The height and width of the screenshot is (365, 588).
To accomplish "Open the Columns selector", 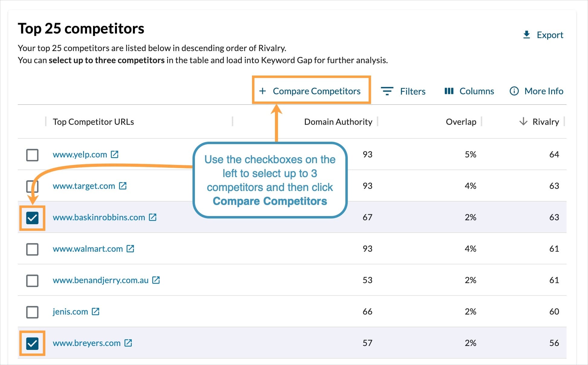I will [x=477, y=91].
